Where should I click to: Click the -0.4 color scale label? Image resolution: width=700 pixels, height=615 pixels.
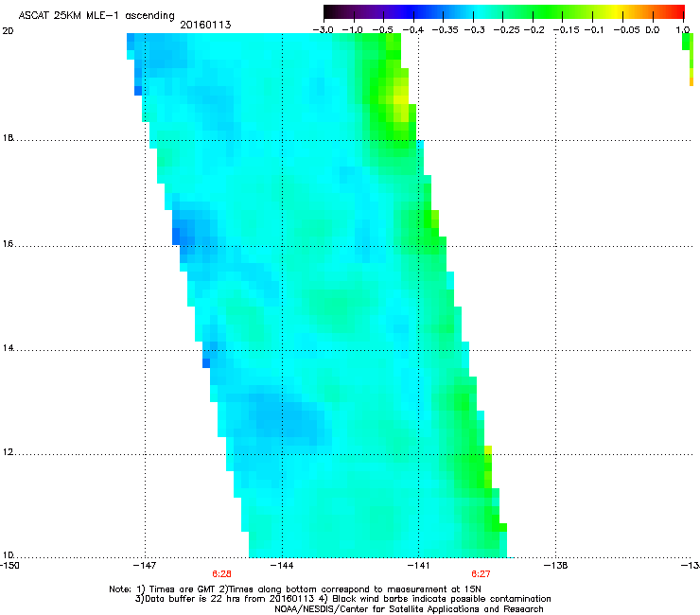coord(413,30)
